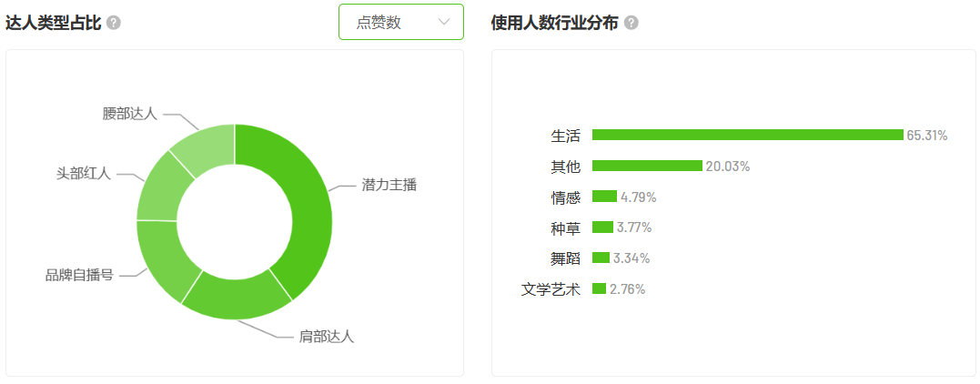Click the chevron arrow in 点赞数 selector

(x=444, y=22)
